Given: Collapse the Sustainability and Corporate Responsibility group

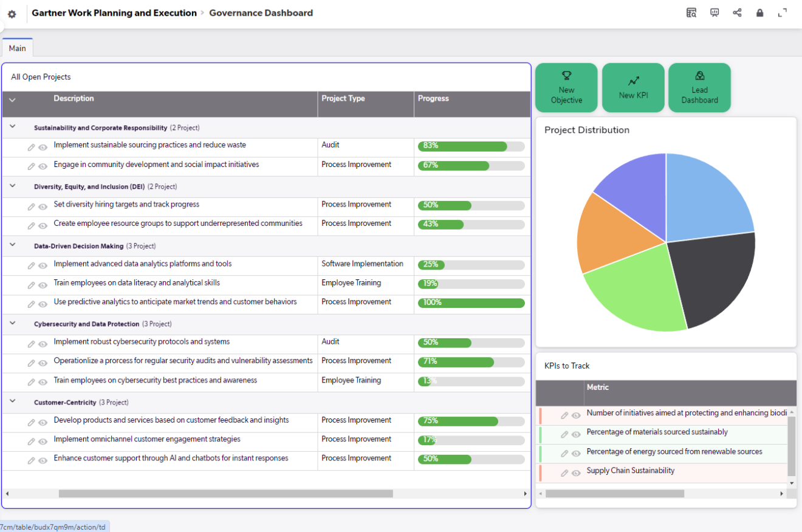Looking at the screenshot, I should [x=12, y=128].
